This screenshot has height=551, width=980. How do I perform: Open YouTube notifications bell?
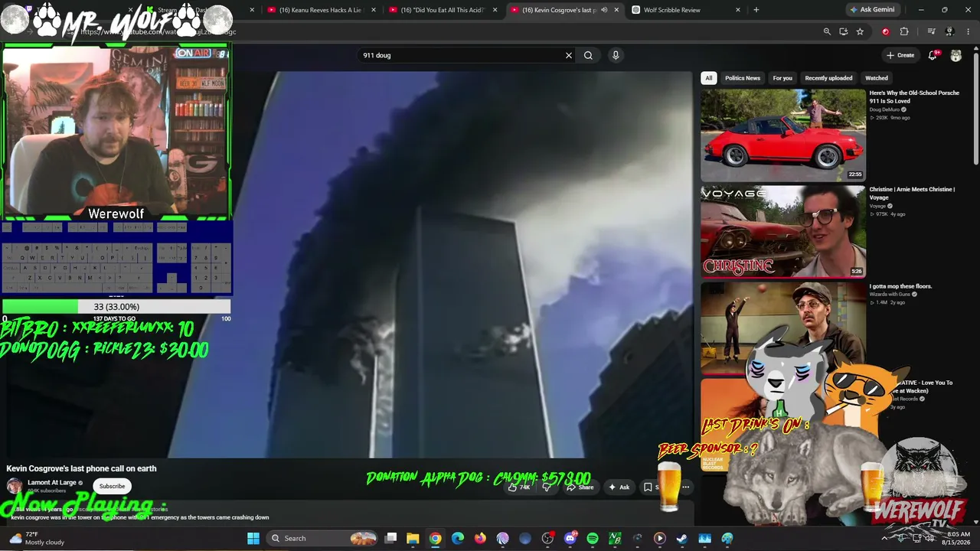coord(933,55)
